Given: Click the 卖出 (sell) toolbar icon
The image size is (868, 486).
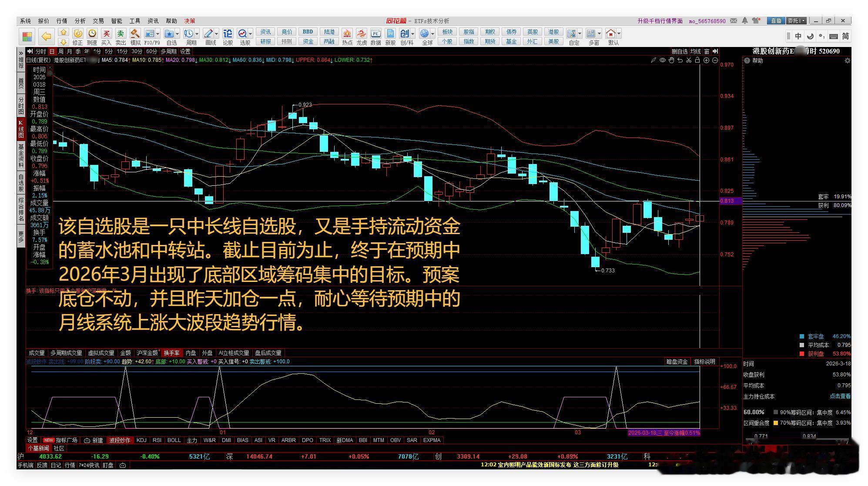Looking at the screenshot, I should [121, 34].
